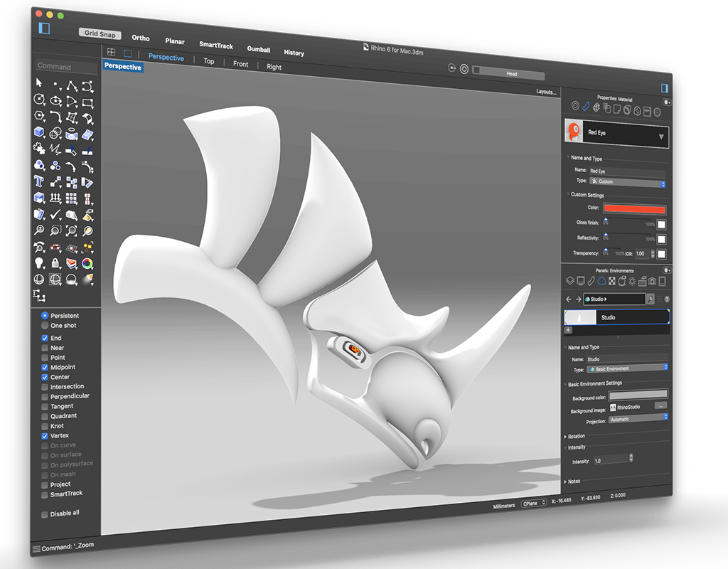The height and width of the screenshot is (569, 728).
Task: Select the Rectangle drawing tool
Action: tap(87, 103)
